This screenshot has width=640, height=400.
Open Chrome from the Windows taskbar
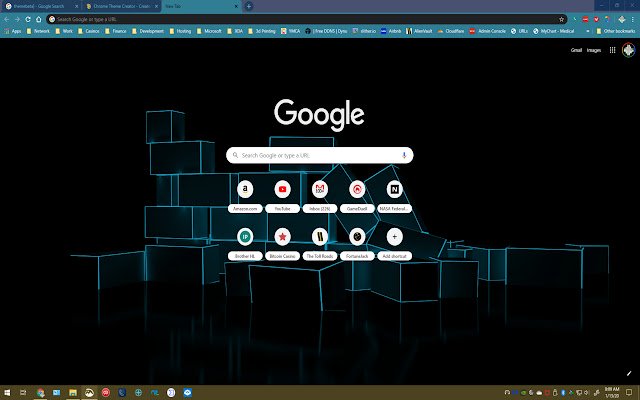[x=40, y=393]
